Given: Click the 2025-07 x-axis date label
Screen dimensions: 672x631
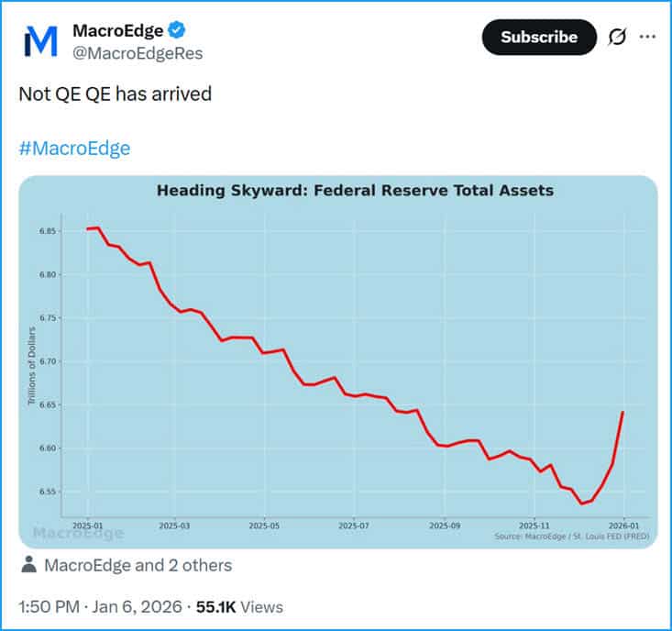Looking at the screenshot, I should tap(355, 526).
